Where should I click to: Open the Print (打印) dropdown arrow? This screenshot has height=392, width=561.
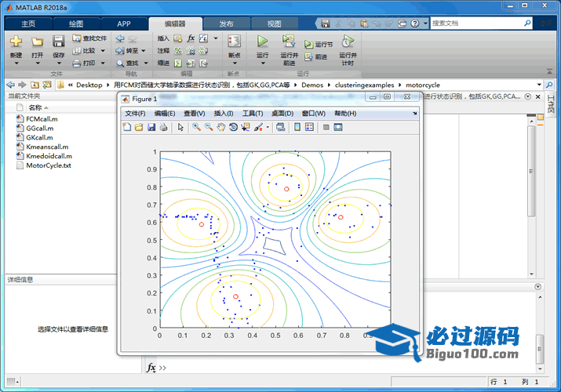coord(103,64)
